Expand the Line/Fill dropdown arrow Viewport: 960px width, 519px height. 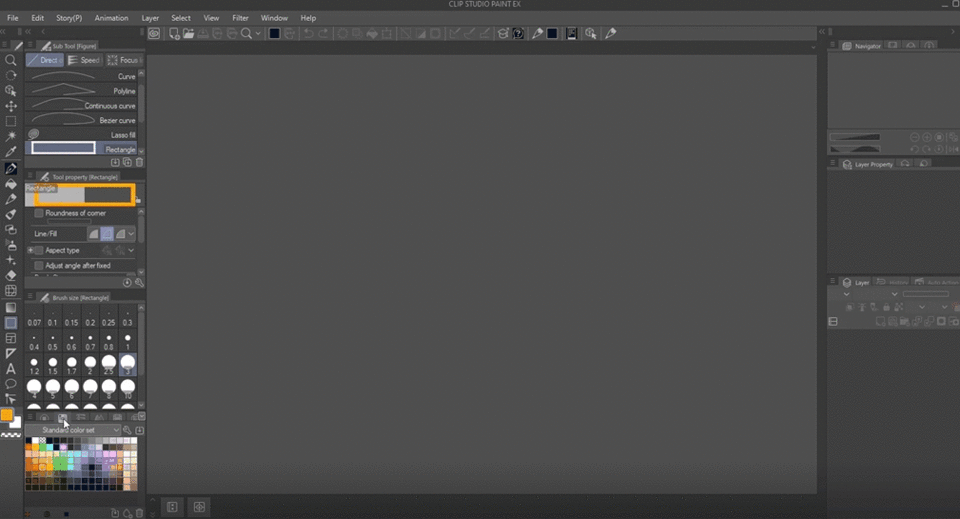coord(131,234)
